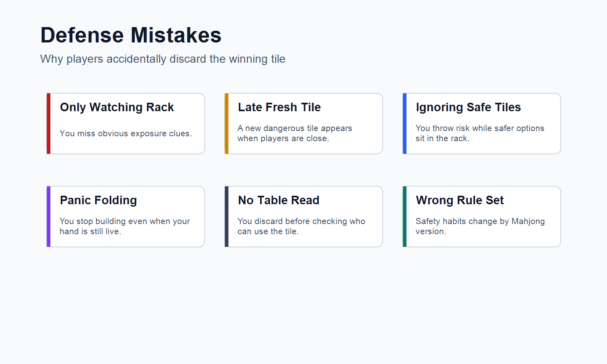This screenshot has width=607, height=364.
Task: Click the Defense Mistakes heading
Action: click(x=131, y=35)
